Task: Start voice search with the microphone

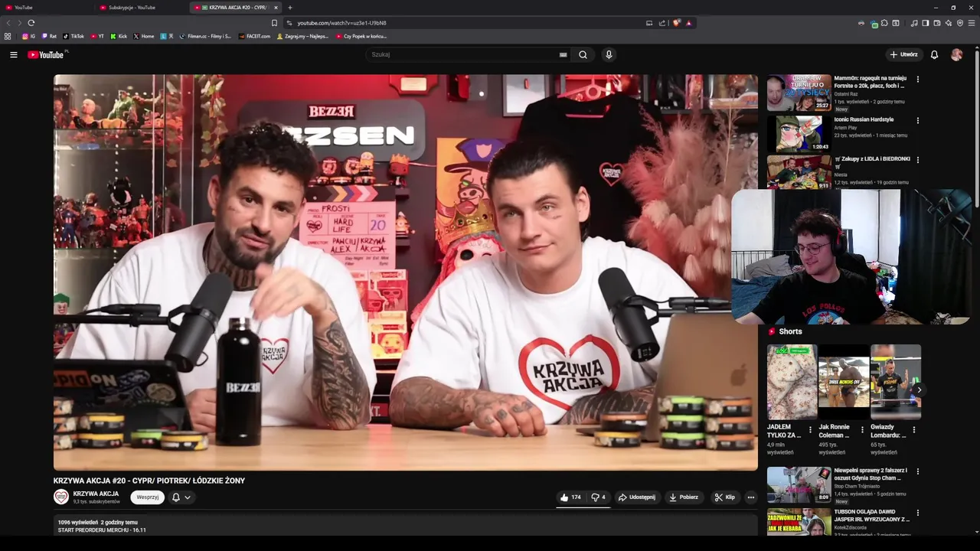Action: point(609,54)
